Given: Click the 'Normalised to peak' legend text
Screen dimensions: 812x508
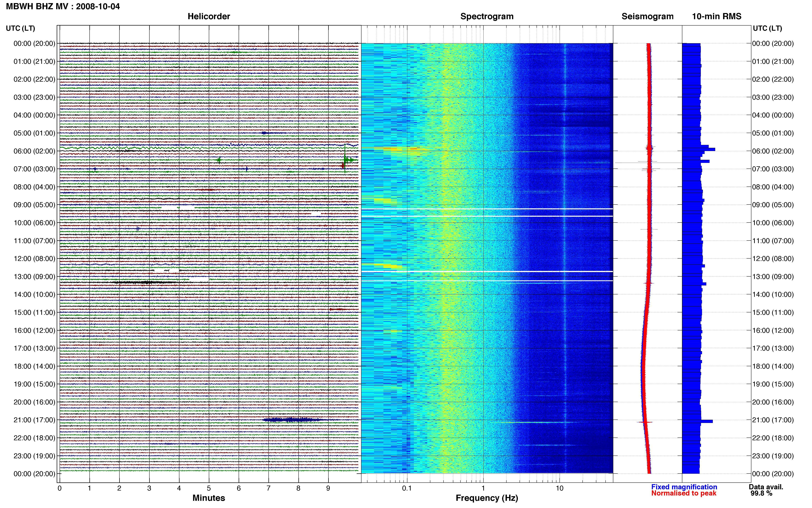Looking at the screenshot, I should pyautogui.click(x=684, y=493).
